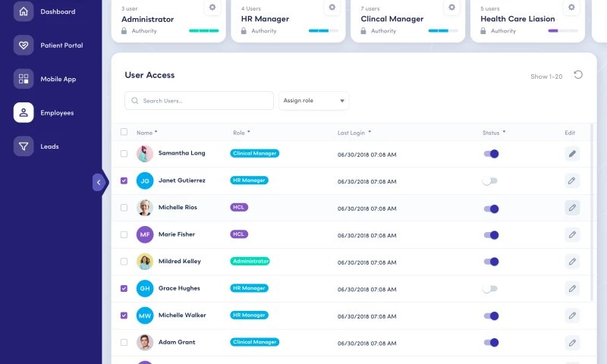Viewport: 607px width, 364px height.
Task: Disable Marie Fisher's status switch
Action: [x=491, y=235]
